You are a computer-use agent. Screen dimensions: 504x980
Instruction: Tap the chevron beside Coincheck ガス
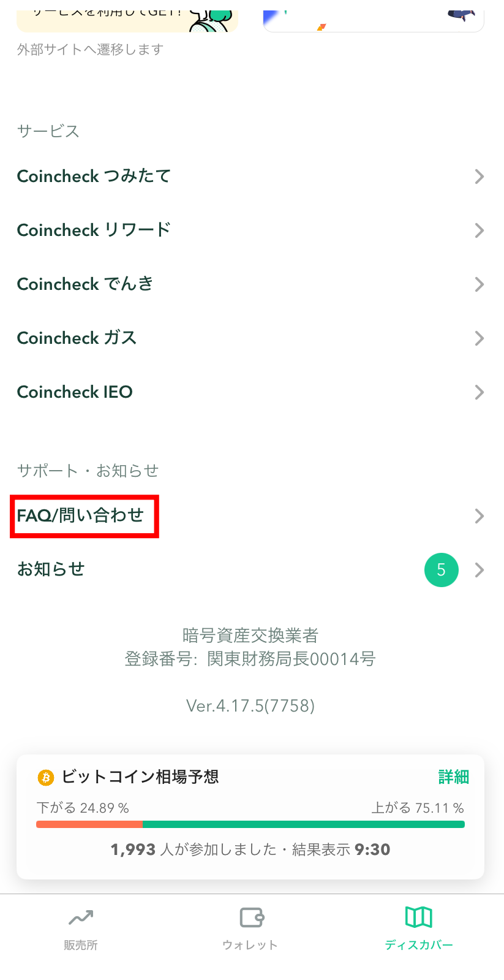(x=480, y=338)
